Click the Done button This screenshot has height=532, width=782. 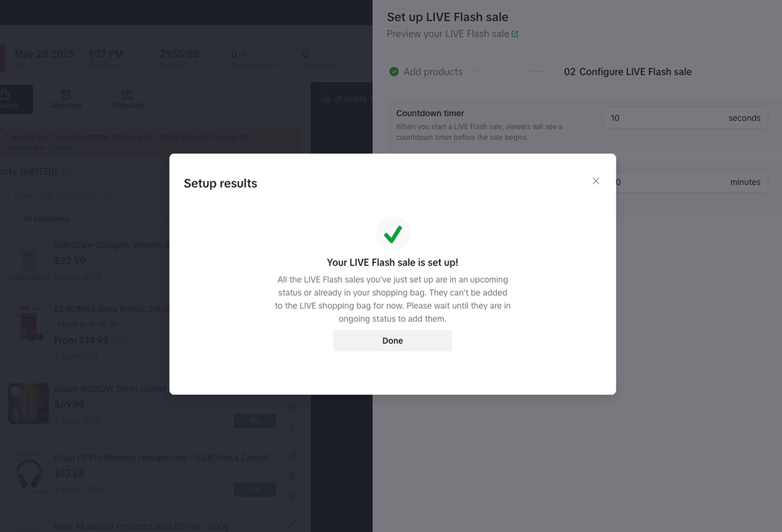pos(392,341)
